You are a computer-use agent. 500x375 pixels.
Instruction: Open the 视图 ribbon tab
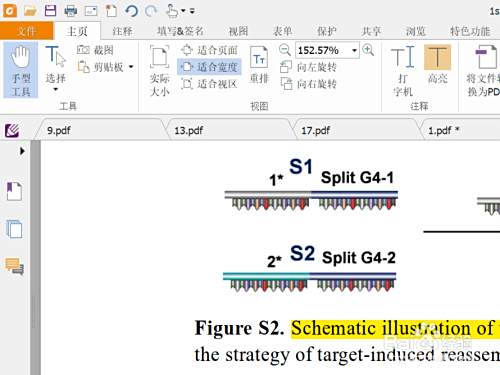click(x=238, y=31)
